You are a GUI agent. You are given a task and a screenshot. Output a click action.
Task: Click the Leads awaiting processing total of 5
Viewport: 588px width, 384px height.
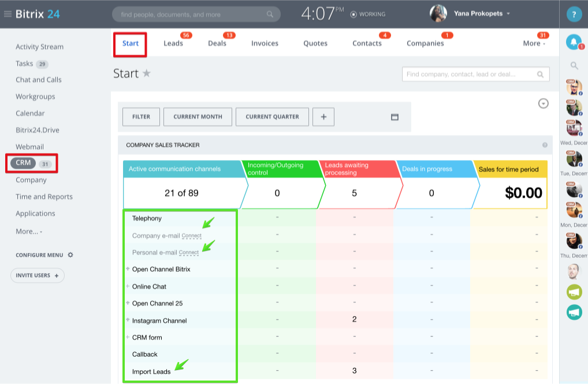[355, 193]
